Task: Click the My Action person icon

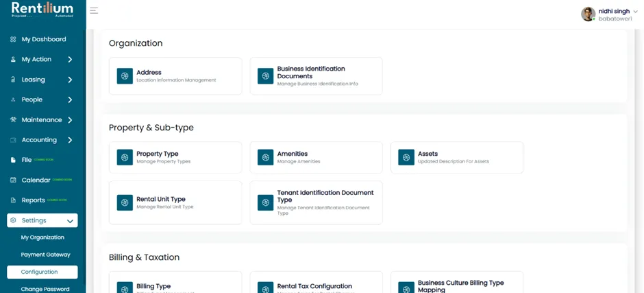Action: (13, 59)
